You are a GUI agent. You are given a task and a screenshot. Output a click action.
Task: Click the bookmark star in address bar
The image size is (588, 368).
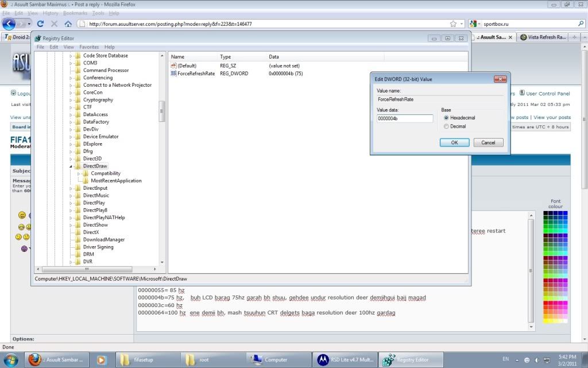pos(453,24)
